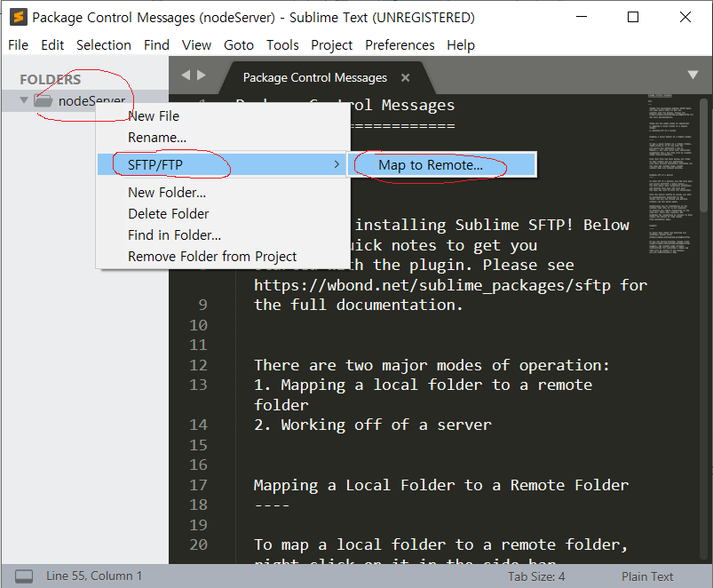Open the tab list dropdown triangle
The width and height of the screenshot is (713, 588).
coord(693,75)
